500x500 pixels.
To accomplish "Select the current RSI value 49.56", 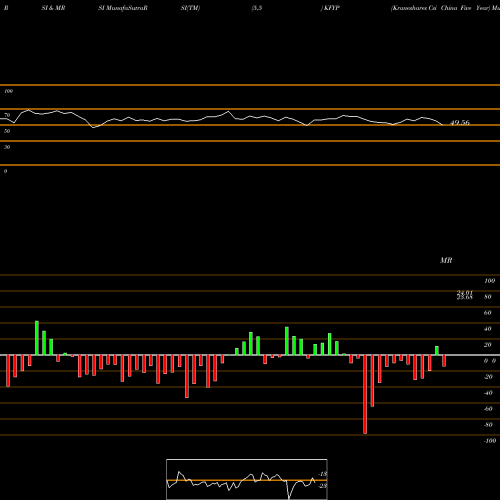I will click(460, 123).
